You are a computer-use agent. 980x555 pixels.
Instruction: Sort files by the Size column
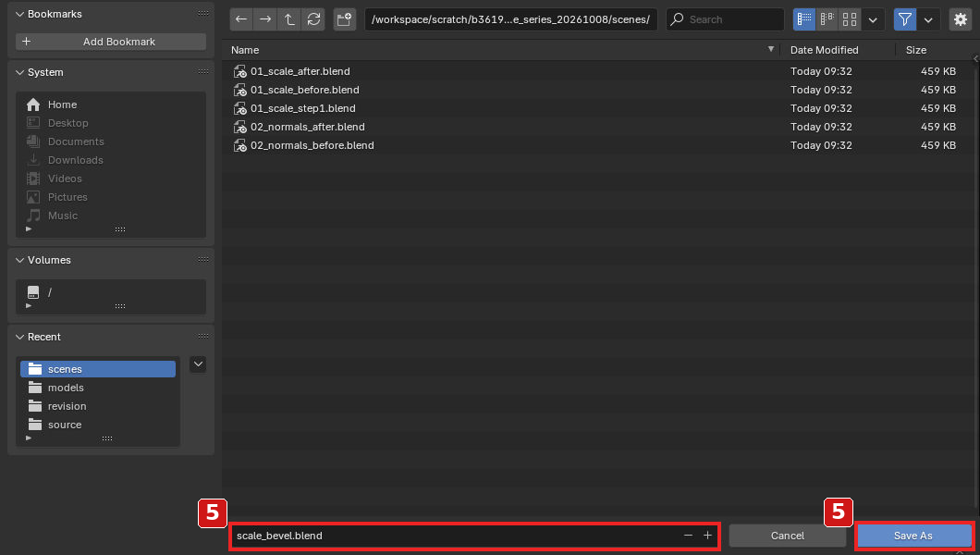[x=935, y=50]
